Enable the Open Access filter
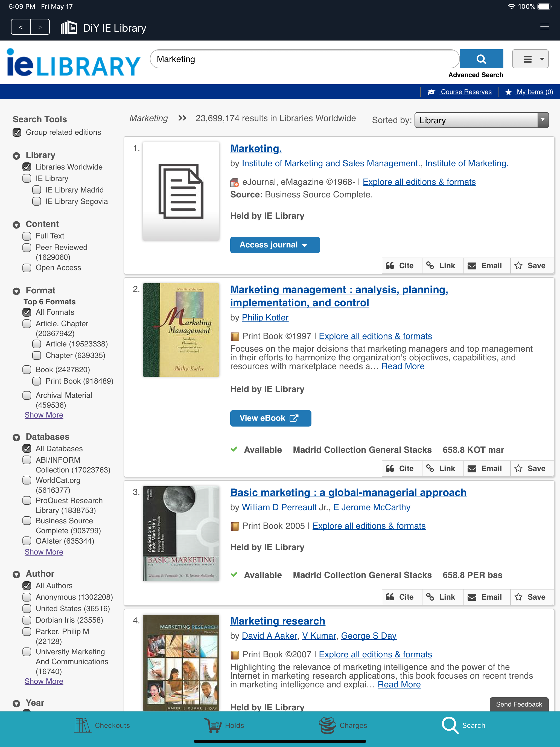Screen dimensions: 560x747 click(27, 267)
